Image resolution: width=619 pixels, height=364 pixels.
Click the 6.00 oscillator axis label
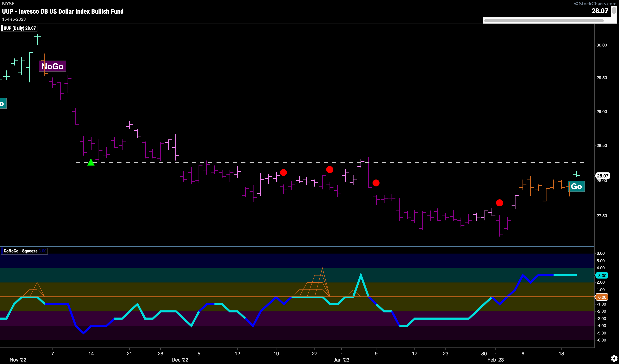(x=600, y=253)
